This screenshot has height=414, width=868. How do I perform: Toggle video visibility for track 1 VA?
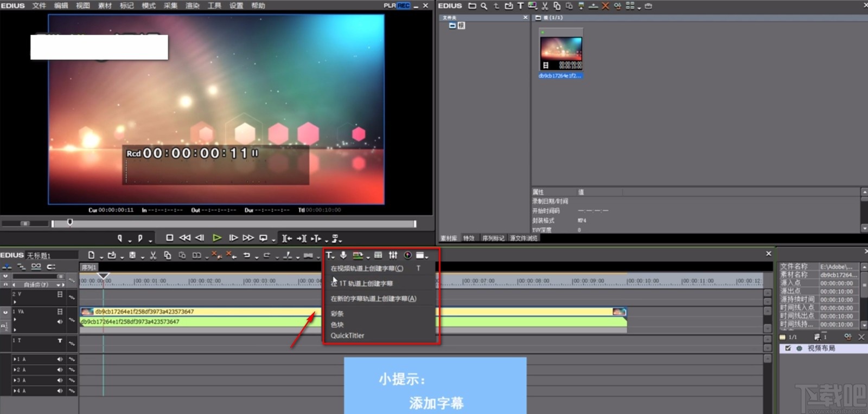tap(60, 312)
